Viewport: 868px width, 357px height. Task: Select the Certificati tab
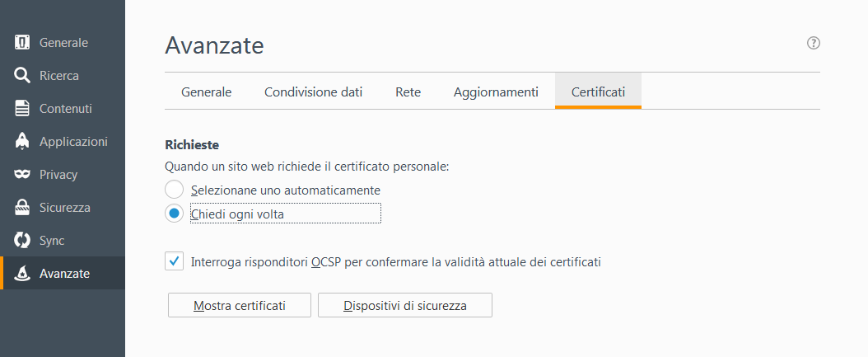(599, 91)
